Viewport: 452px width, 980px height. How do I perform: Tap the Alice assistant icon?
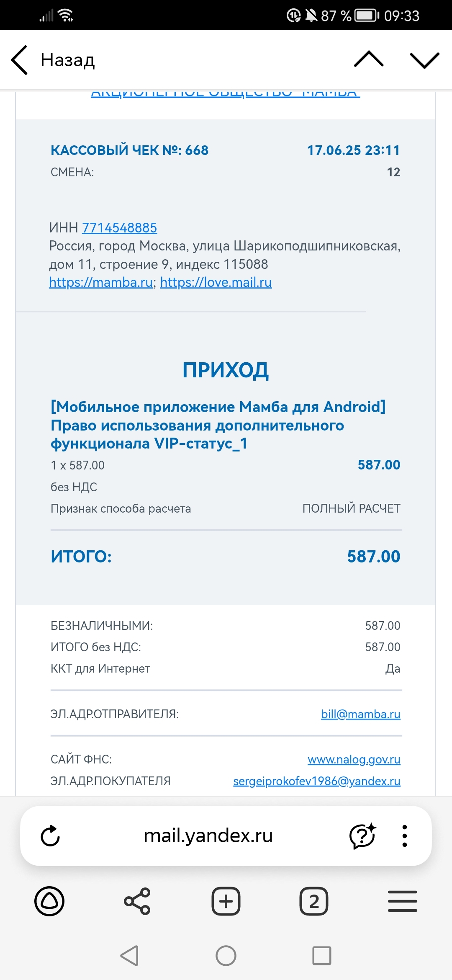(49, 901)
